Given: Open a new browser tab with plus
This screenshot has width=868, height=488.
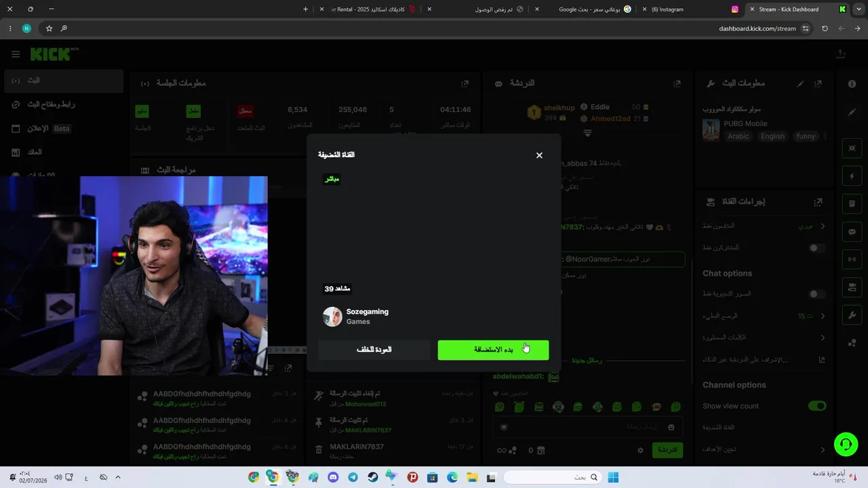Looking at the screenshot, I should coord(305,9).
